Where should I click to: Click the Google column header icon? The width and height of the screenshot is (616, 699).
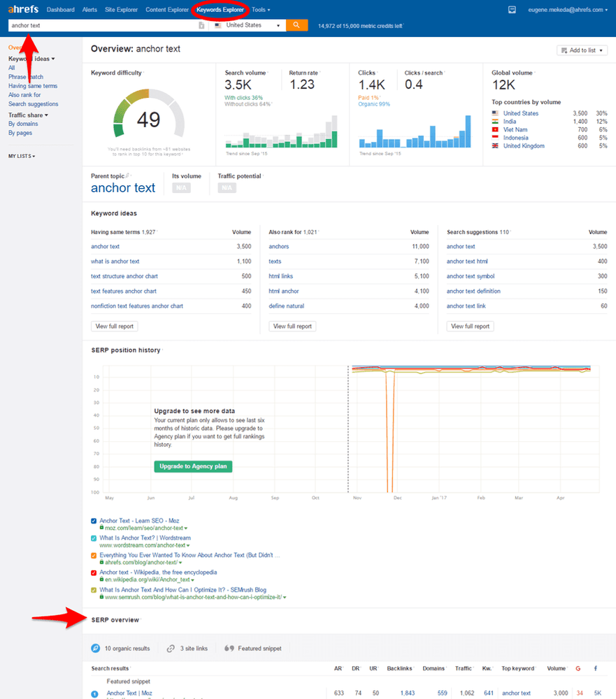(578, 669)
